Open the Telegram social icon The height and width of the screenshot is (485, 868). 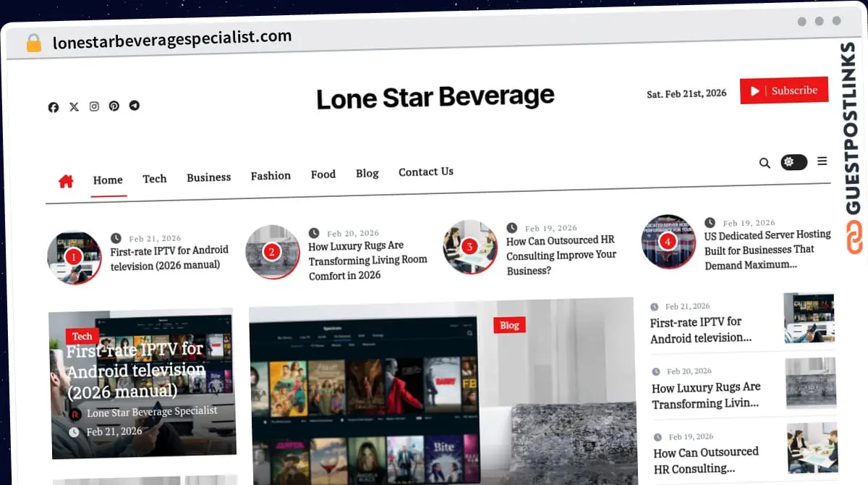135,105
